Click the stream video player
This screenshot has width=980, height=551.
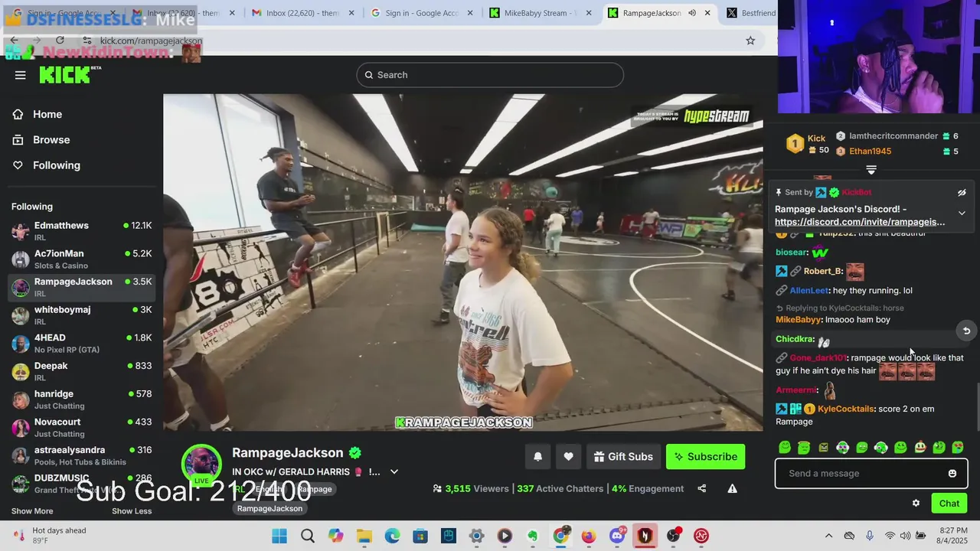(x=462, y=262)
